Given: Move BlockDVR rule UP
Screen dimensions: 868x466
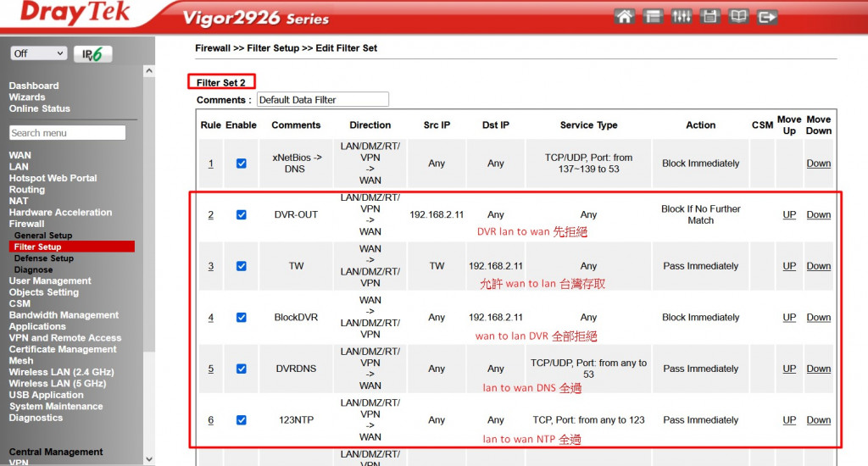Looking at the screenshot, I should (789, 317).
